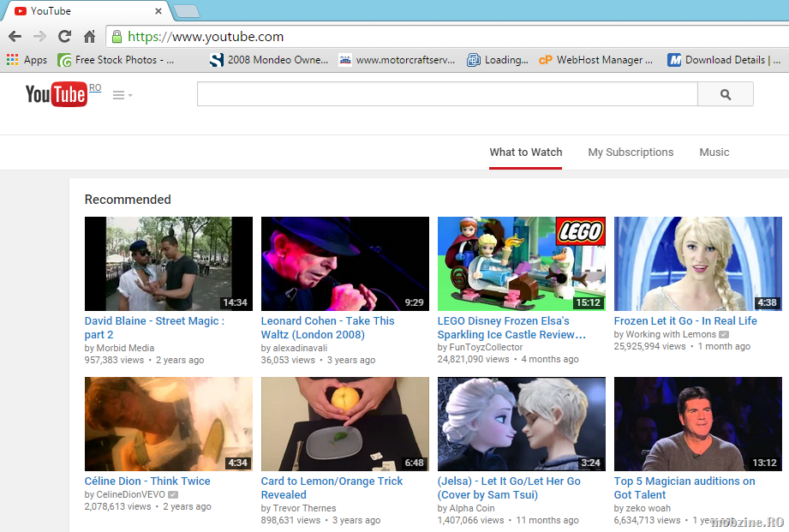
Task: Open Frozen Let it Go thumbnail
Action: [x=698, y=264]
